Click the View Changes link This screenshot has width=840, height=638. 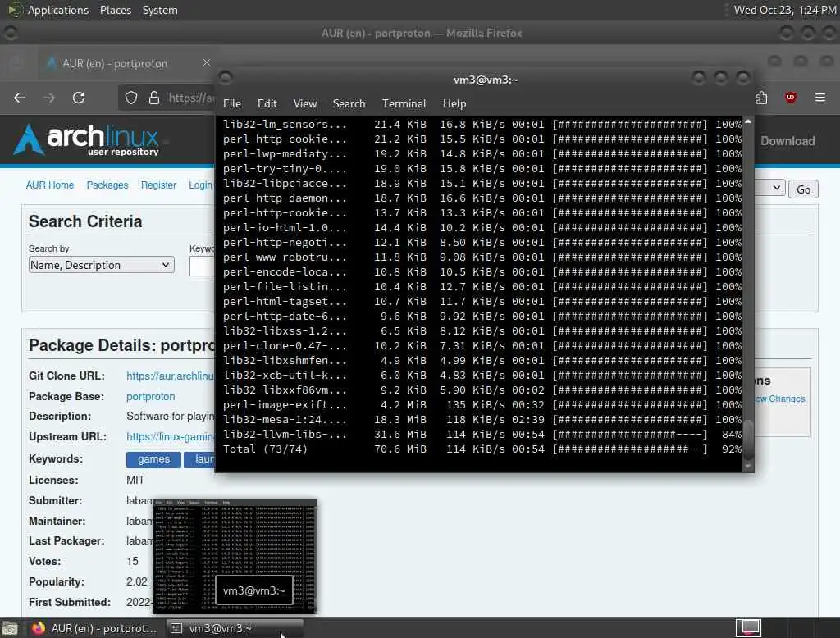779,399
